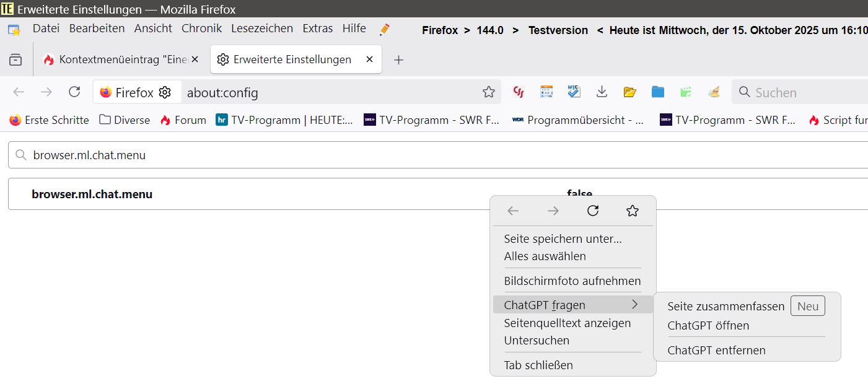
Task: Choose Seite zusammenfassen in the submenu
Action: coord(726,306)
